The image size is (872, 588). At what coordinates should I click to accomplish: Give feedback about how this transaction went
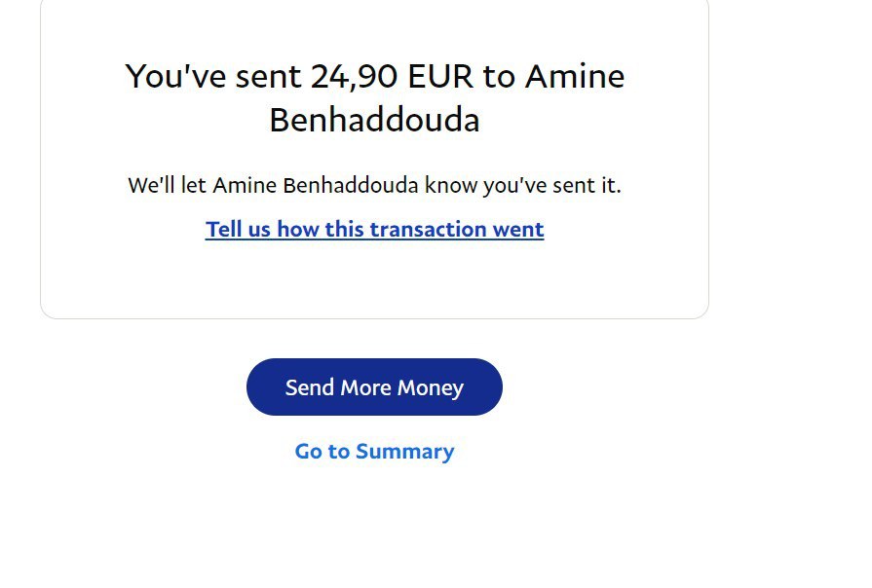coord(374,230)
